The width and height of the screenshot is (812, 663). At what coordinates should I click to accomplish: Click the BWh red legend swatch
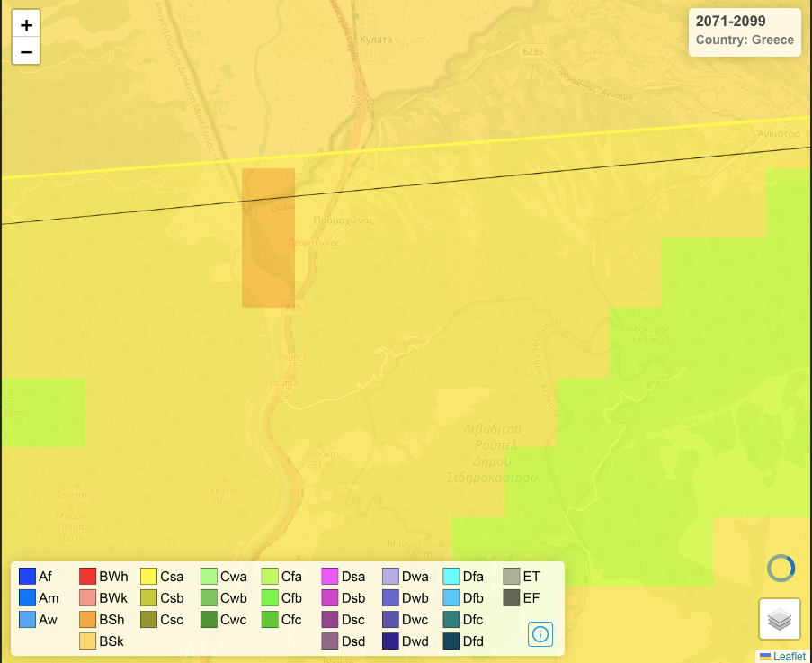pos(87,576)
